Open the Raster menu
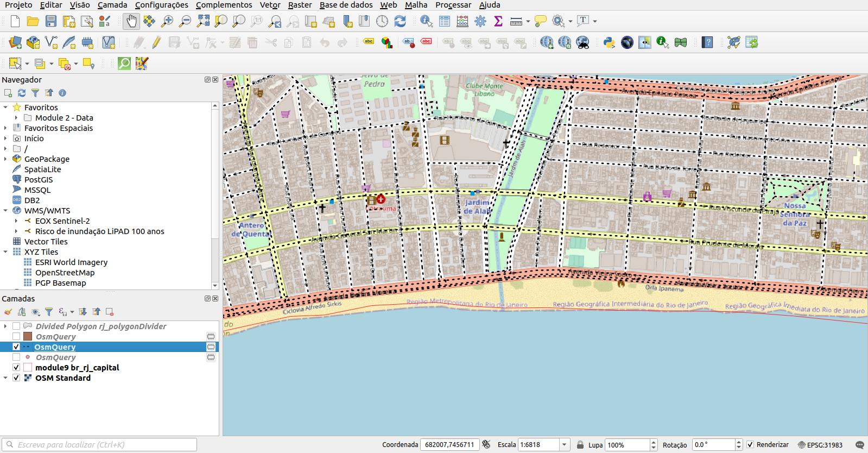This screenshot has width=868, height=453. [300, 5]
